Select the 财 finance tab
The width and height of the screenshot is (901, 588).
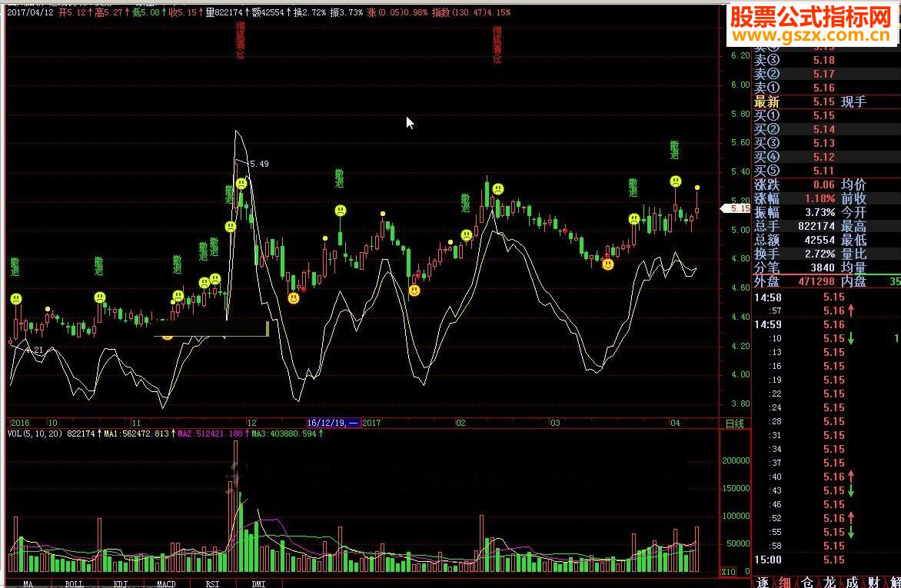click(873, 582)
